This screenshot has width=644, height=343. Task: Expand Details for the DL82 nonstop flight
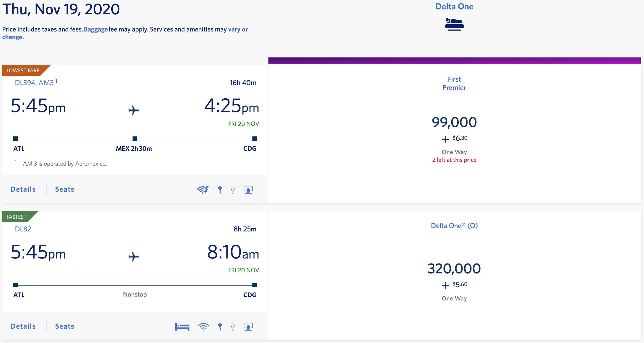point(23,326)
